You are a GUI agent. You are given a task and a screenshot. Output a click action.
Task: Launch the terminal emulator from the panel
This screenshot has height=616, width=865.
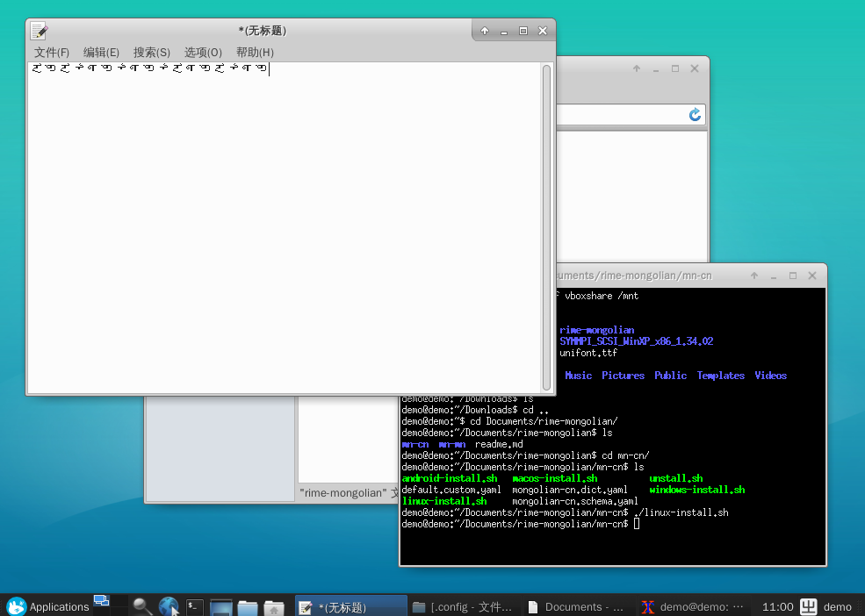point(194,606)
